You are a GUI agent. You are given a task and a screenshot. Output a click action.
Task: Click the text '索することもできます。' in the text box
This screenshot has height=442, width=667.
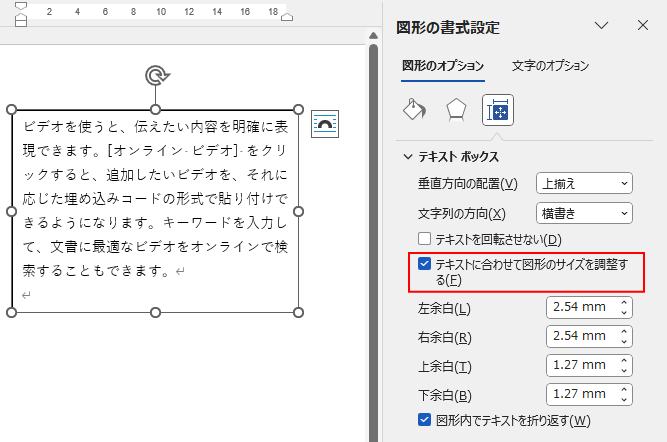97,271
